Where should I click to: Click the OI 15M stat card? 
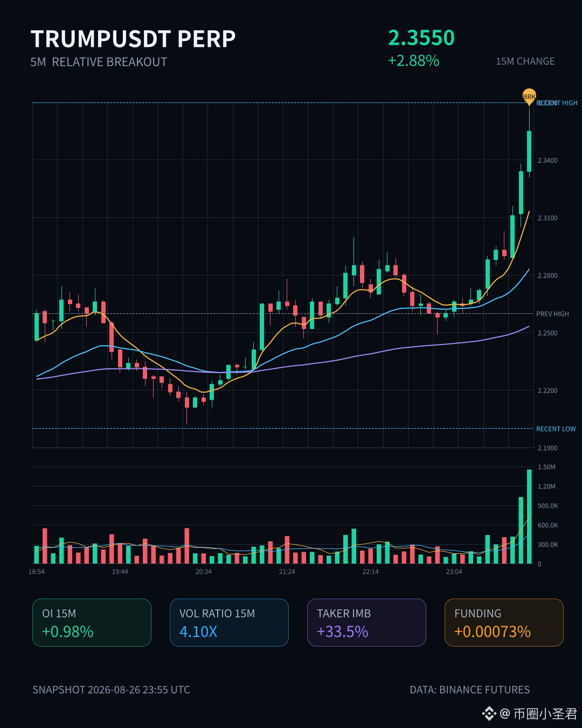click(92, 622)
